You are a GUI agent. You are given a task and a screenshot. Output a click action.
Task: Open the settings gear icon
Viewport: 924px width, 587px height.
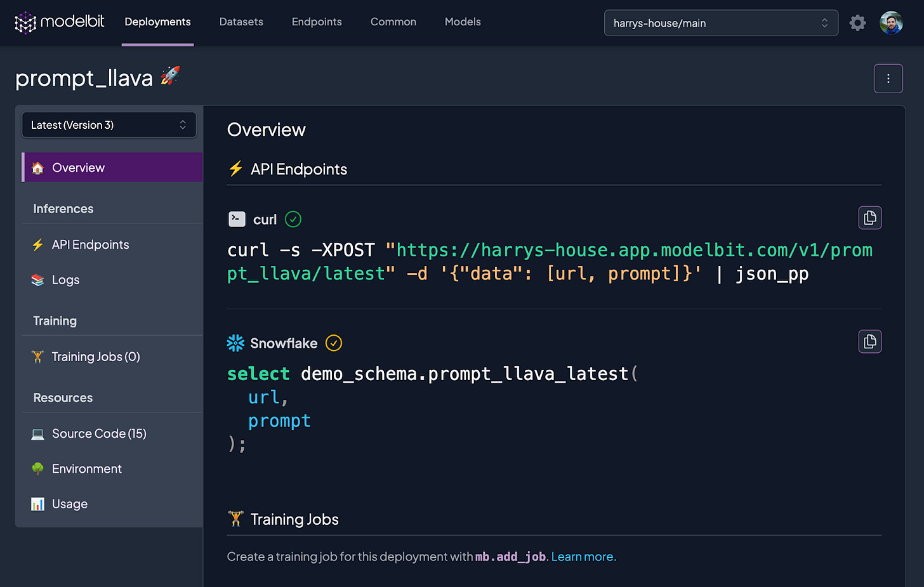tap(857, 23)
